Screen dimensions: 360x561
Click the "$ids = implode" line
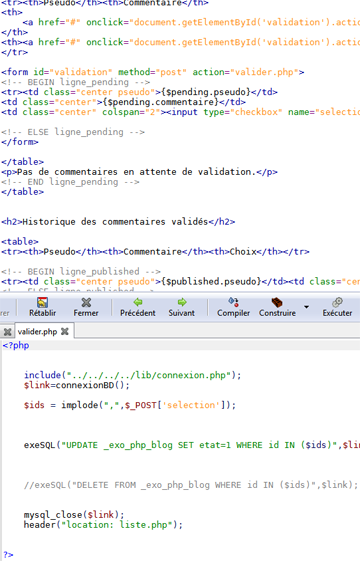[130, 405]
